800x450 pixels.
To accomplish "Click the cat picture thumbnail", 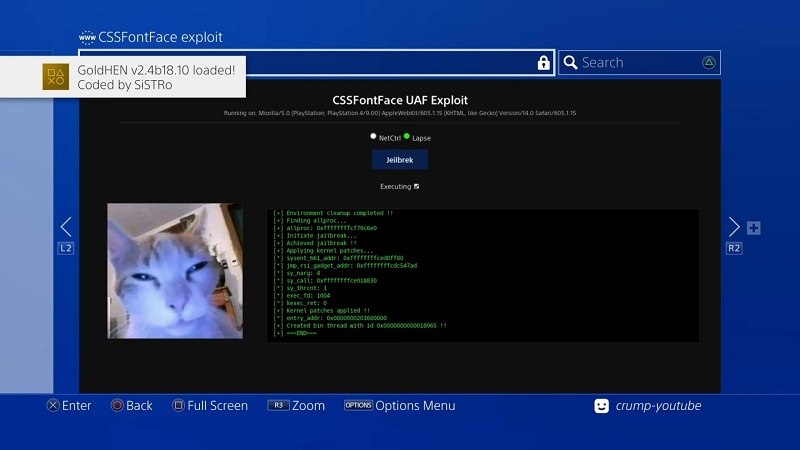I will 175,271.
